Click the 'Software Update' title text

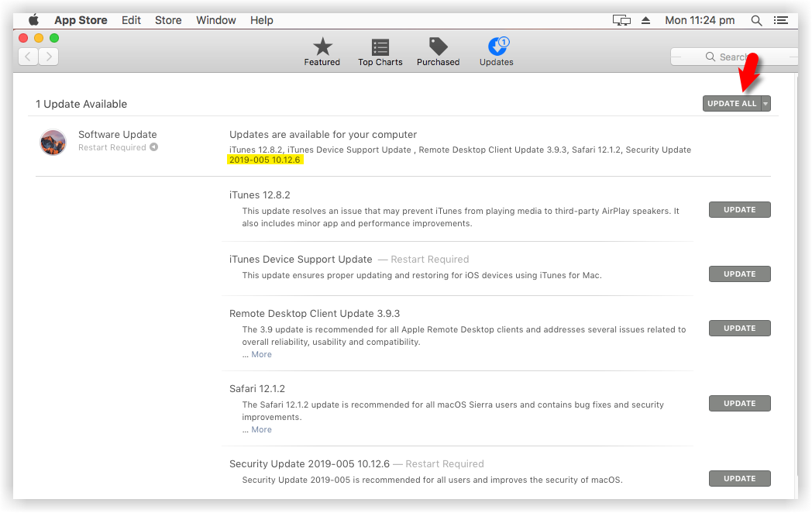point(118,135)
